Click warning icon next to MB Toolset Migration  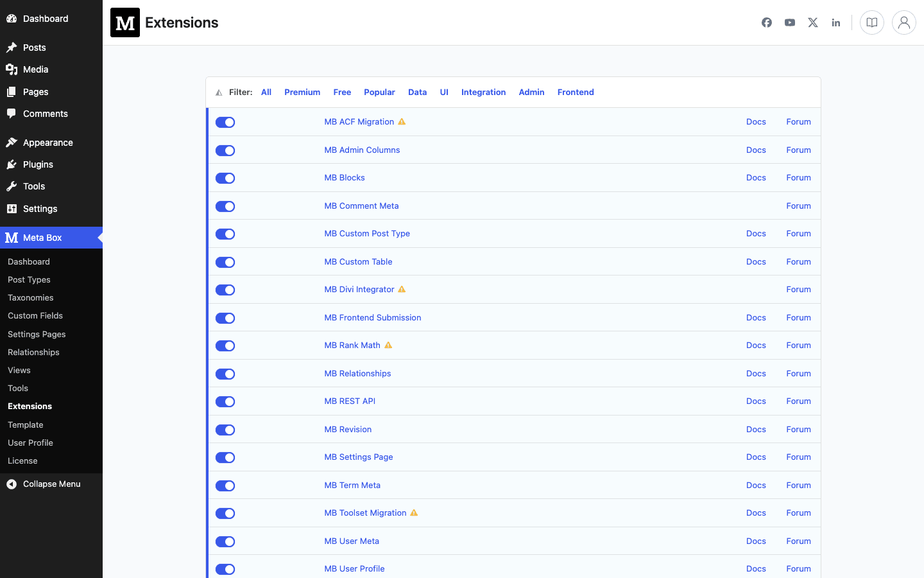point(414,512)
